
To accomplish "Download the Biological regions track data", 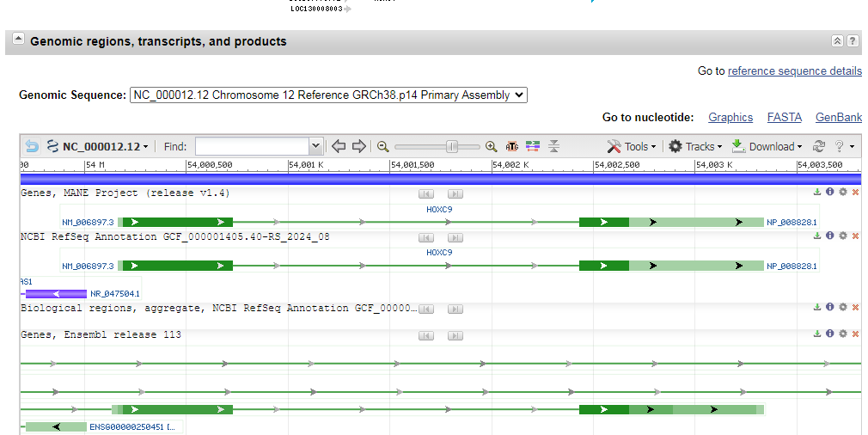I will coord(817,307).
